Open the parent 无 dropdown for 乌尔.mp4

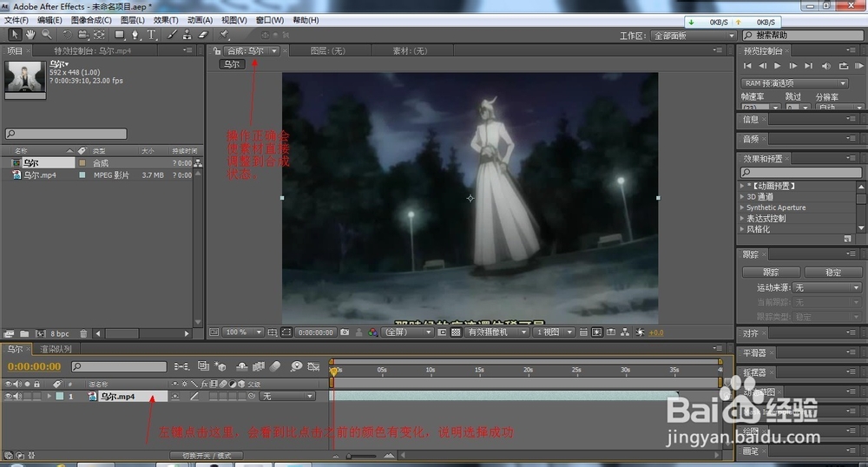click(288, 396)
